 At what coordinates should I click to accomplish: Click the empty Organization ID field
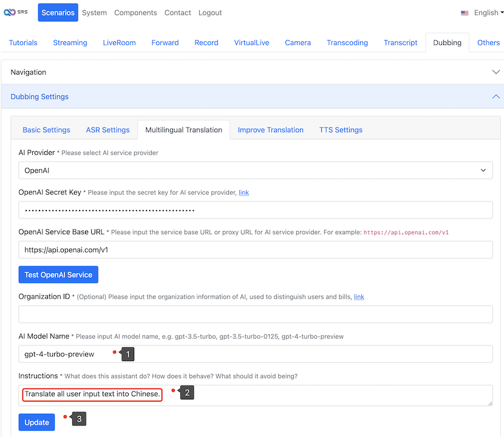(x=255, y=314)
